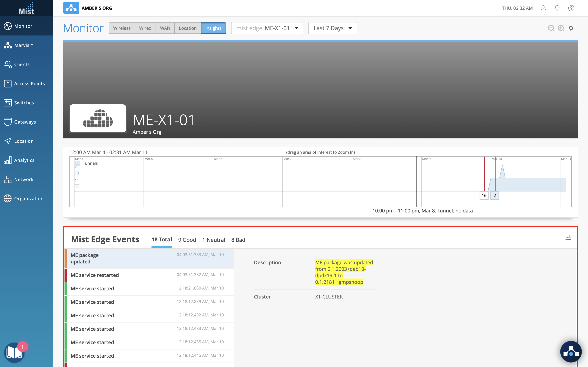Open the Marvis assistant chat bubble
Image resolution: width=588 pixels, height=367 pixels.
tap(571, 352)
